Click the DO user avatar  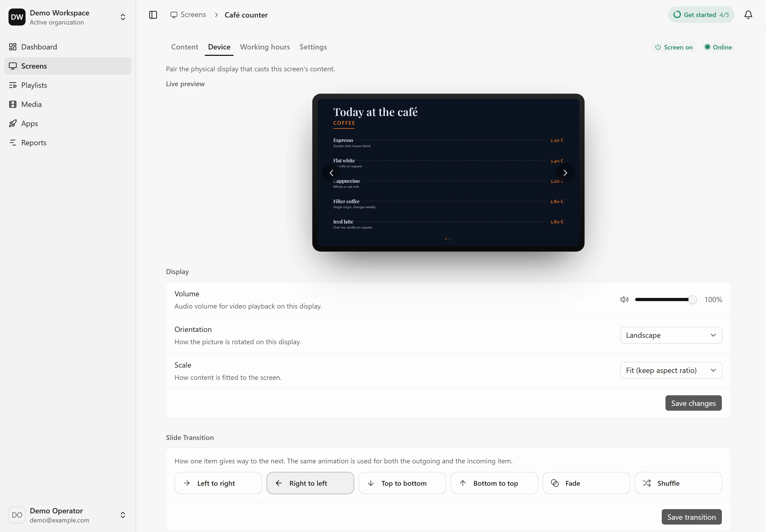[x=17, y=515]
